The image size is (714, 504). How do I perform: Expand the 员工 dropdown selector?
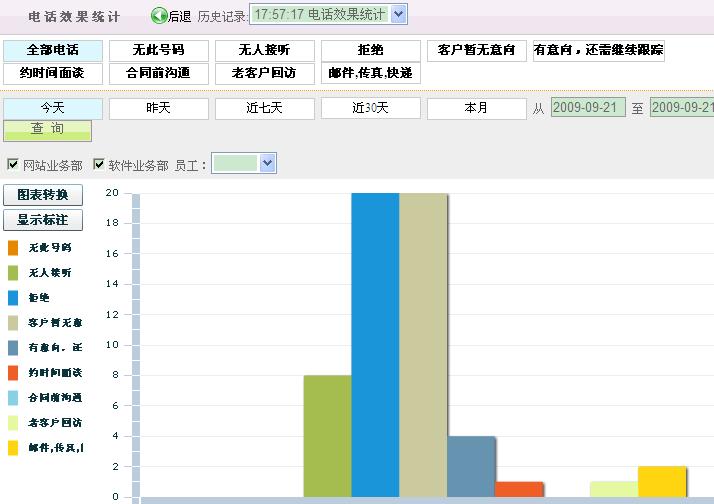pos(267,163)
